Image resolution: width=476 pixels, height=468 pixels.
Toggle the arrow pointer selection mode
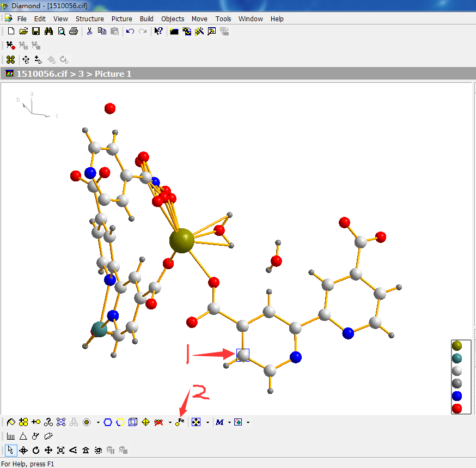coord(10,450)
